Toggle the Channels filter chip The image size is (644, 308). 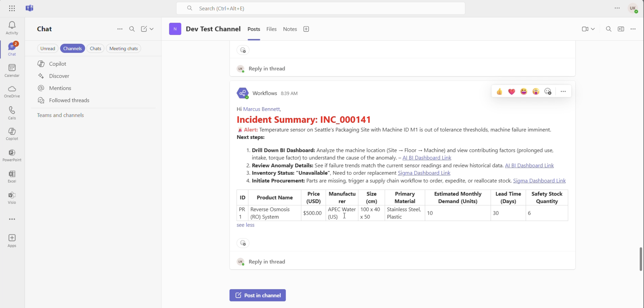[x=72, y=49]
